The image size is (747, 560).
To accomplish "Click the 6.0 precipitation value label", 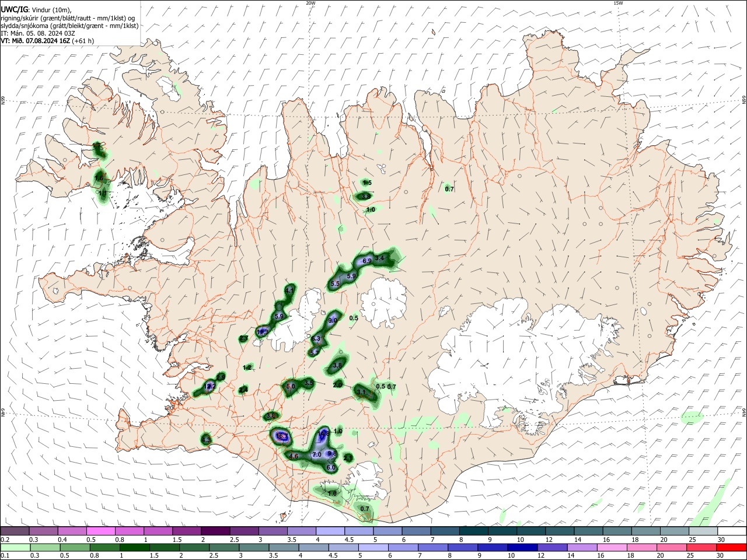I will click(x=331, y=468).
